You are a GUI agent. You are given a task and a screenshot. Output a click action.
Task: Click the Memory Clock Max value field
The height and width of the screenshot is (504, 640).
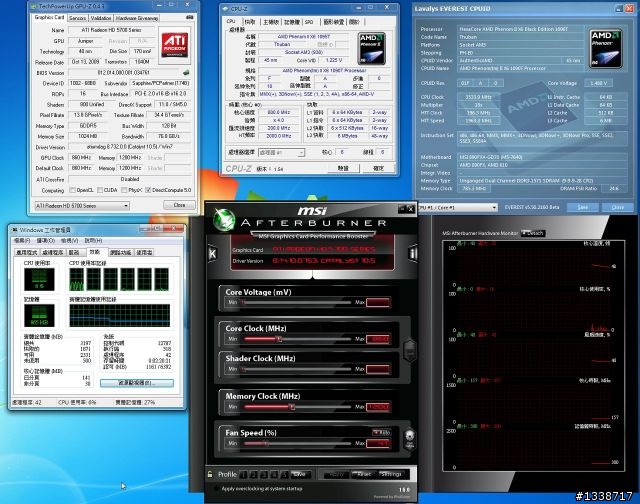click(x=378, y=406)
